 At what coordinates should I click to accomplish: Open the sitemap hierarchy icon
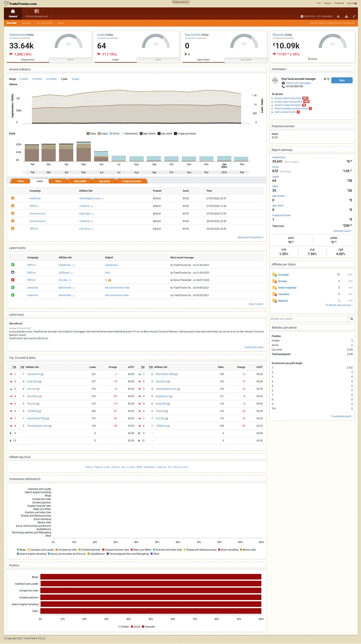coord(346,16)
